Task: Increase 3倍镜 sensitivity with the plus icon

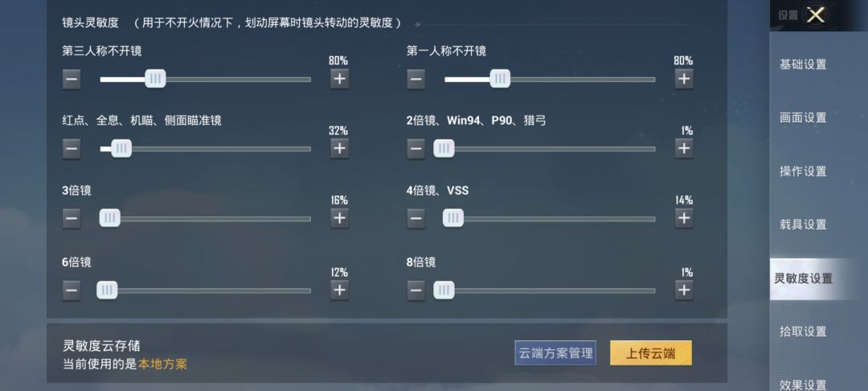Action: click(339, 217)
